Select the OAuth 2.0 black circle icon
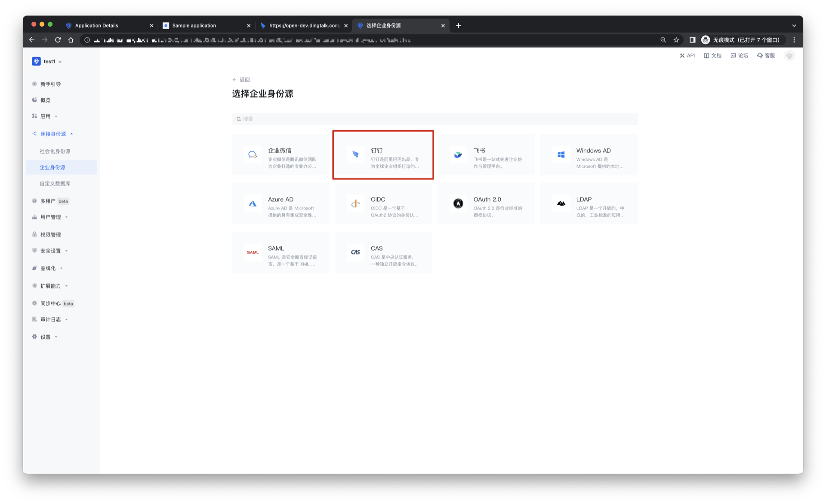 pos(458,203)
